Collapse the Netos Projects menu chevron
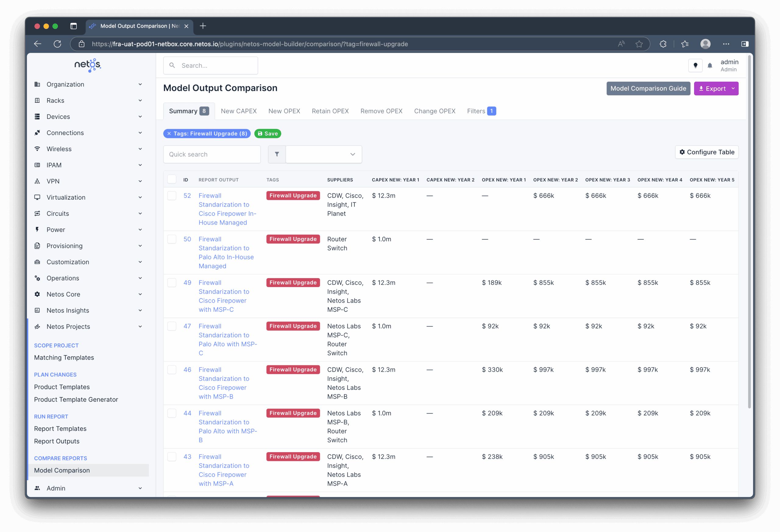The height and width of the screenshot is (532, 780). pyautogui.click(x=140, y=327)
